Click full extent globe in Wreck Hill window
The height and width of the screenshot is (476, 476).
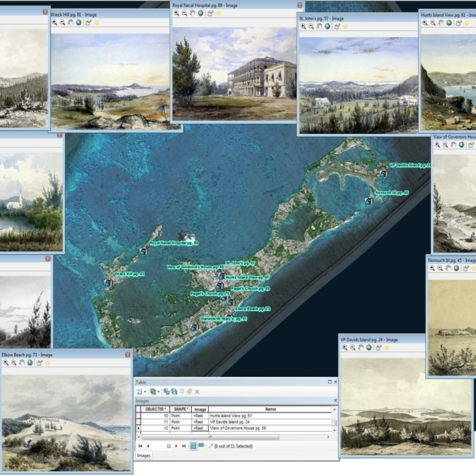(79, 22)
